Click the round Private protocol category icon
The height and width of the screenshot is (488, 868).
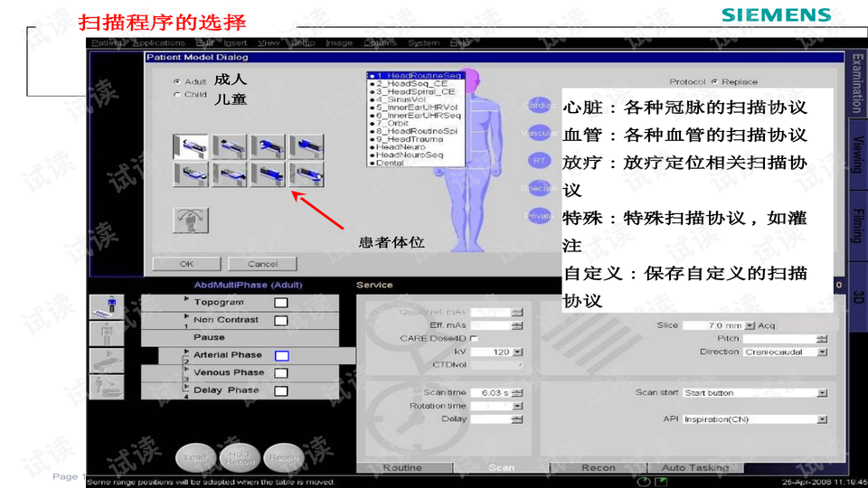[539, 216]
